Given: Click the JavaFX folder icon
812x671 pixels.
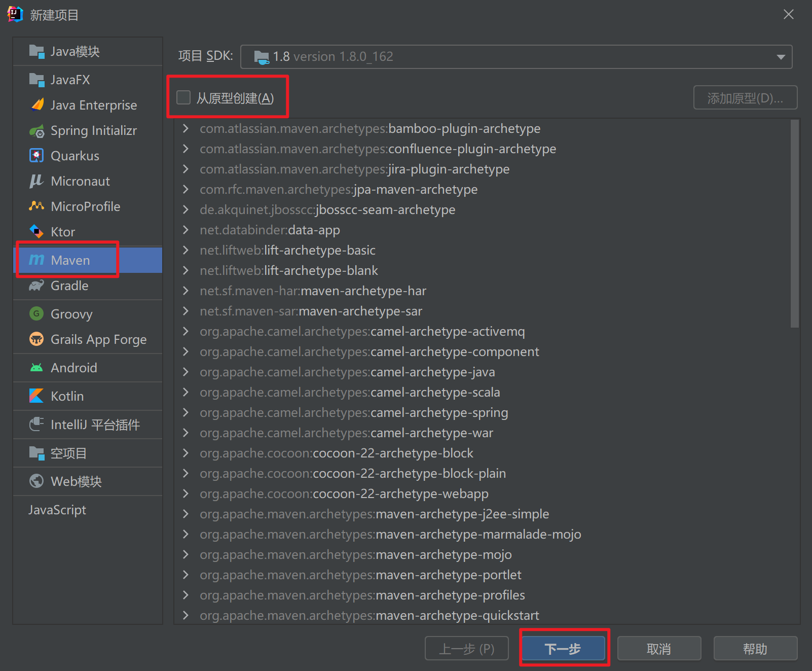Looking at the screenshot, I should pos(36,80).
